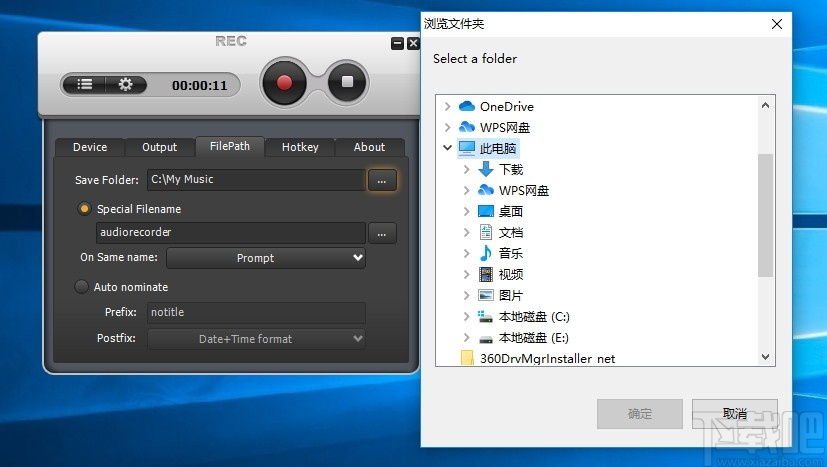Select the Special Filename radio option
This screenshot has height=467, width=827.
(84, 209)
